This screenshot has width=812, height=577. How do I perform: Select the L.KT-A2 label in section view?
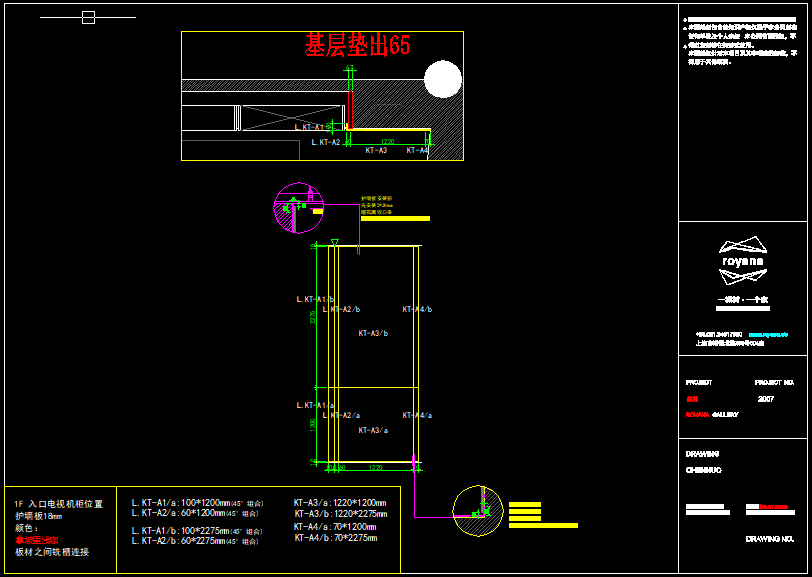click(326, 142)
